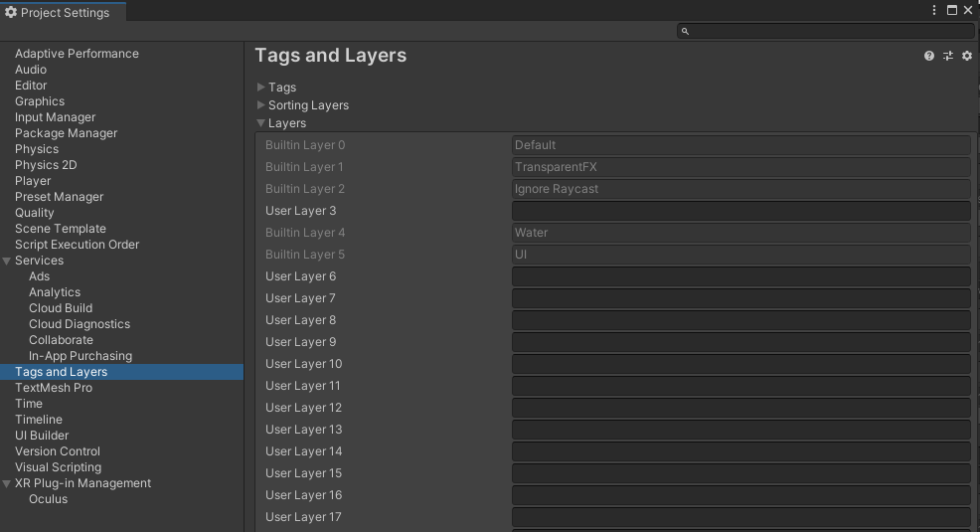Expand the Sorting Layers section
The height and width of the screenshot is (532, 980).
point(261,105)
